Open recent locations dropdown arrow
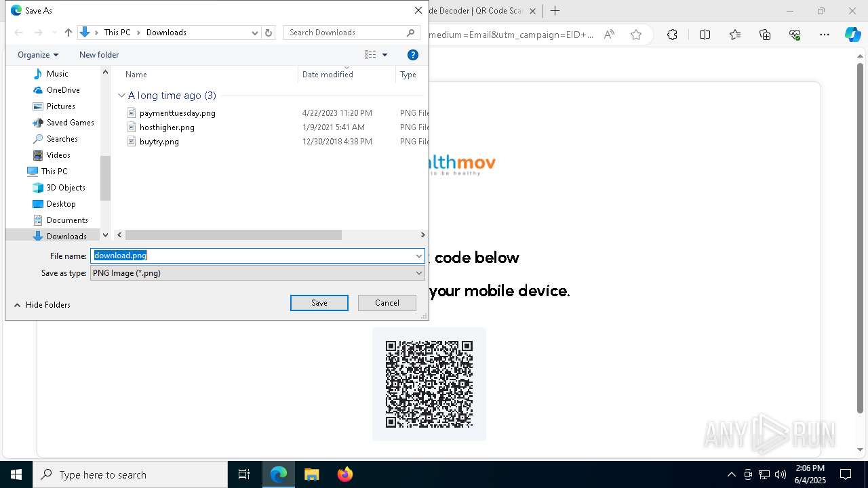 [54, 33]
